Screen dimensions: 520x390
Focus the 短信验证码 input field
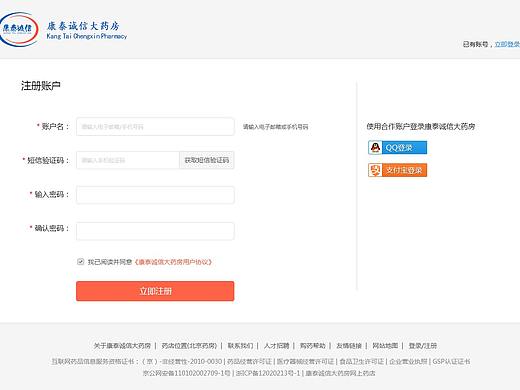tap(128, 160)
